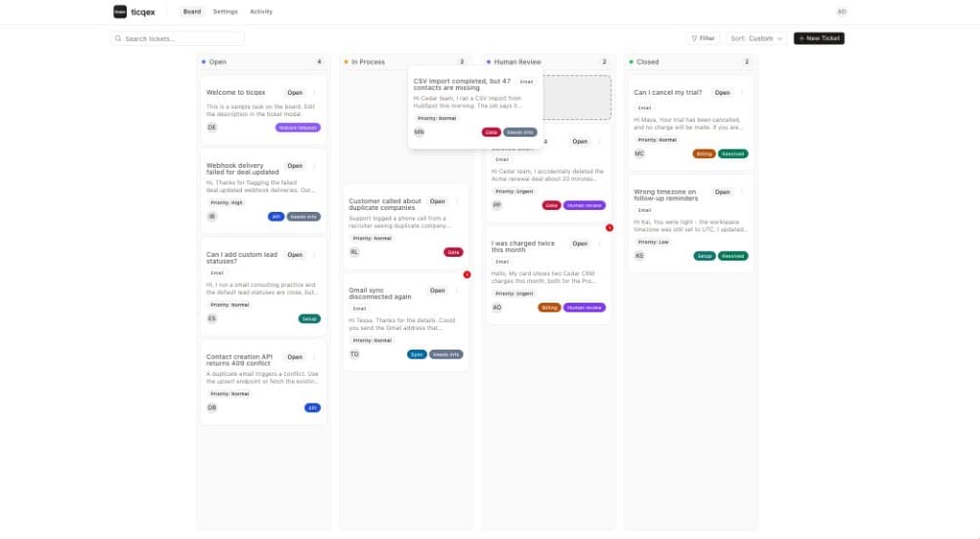Click AO avatar on charged twice card
This screenshot has height=539, width=980.
pos(497,307)
